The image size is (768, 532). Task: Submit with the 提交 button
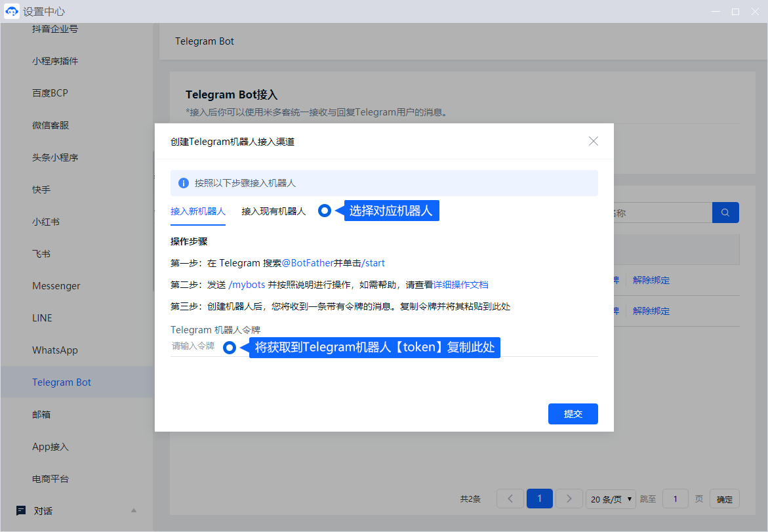[x=573, y=414]
